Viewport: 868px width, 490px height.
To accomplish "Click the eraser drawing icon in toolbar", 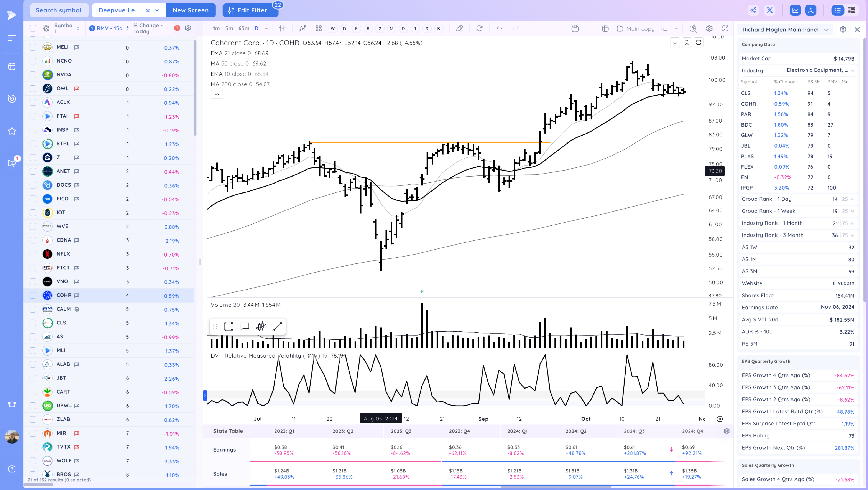I will pyautogui.click(x=459, y=29).
